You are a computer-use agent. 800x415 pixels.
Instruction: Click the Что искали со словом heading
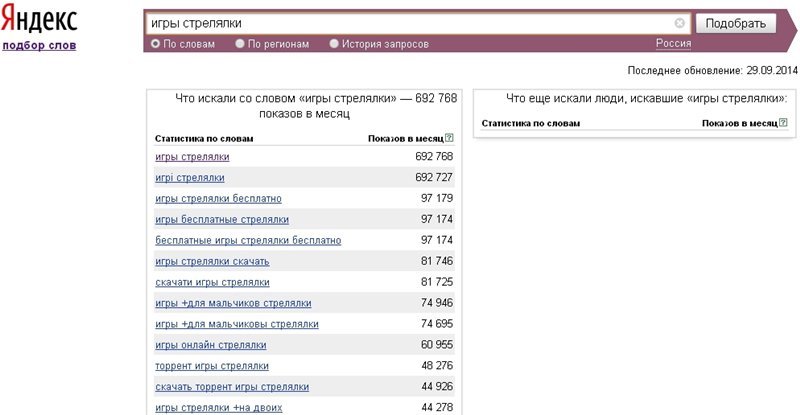[316, 106]
